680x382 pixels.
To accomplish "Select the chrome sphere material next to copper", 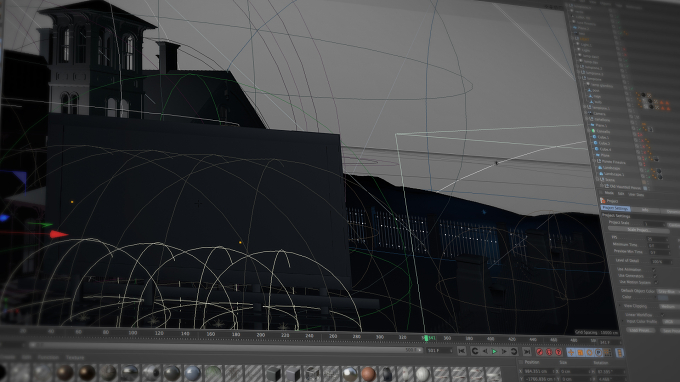I will click(349, 373).
